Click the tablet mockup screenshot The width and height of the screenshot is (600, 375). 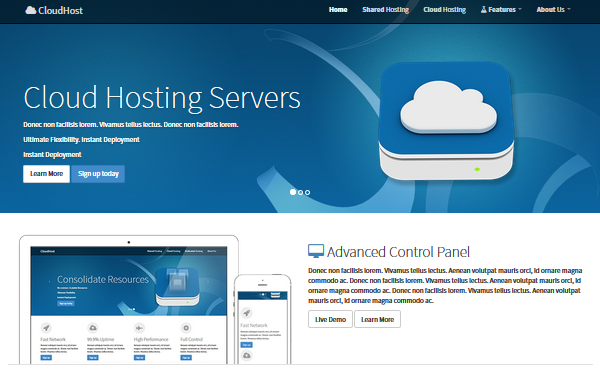tap(129, 300)
